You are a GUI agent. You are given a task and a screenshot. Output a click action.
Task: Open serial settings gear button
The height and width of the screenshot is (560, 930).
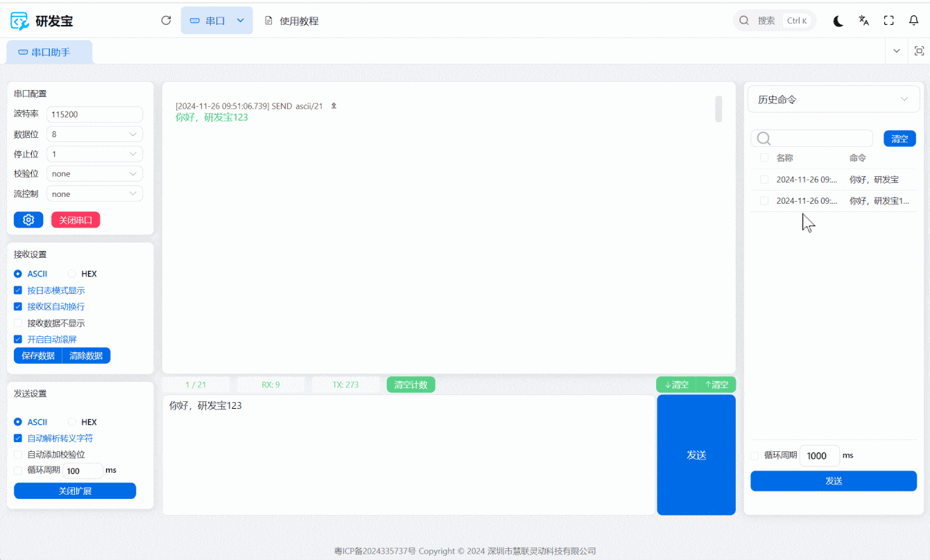[x=28, y=220]
